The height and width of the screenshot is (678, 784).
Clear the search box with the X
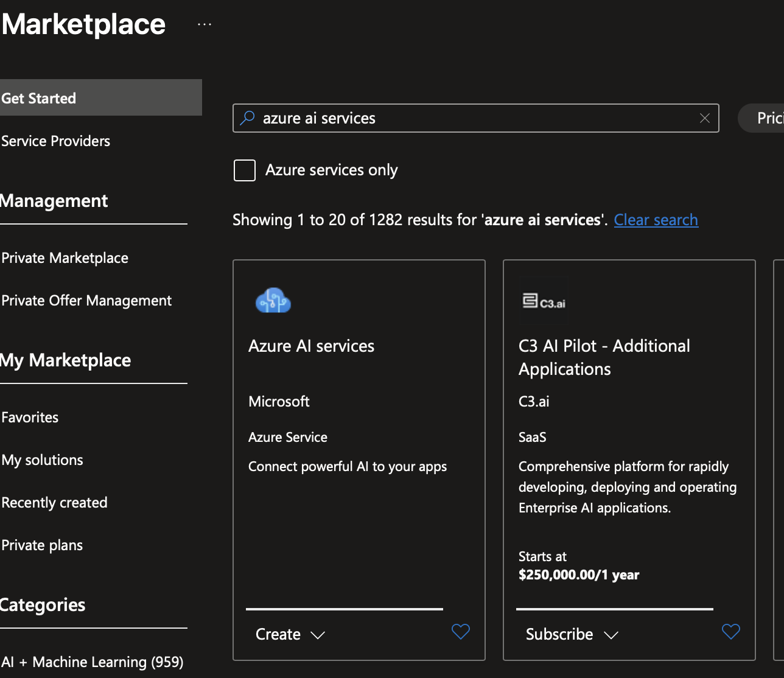(x=705, y=118)
